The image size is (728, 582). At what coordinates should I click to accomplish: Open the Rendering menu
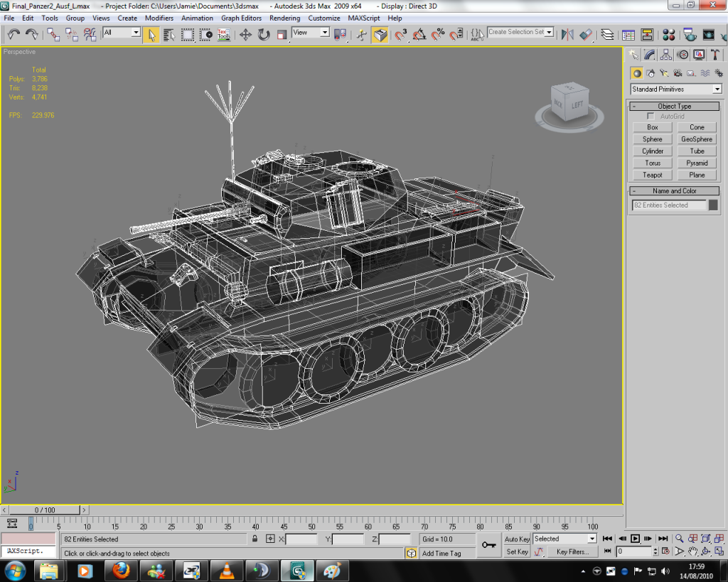click(284, 18)
